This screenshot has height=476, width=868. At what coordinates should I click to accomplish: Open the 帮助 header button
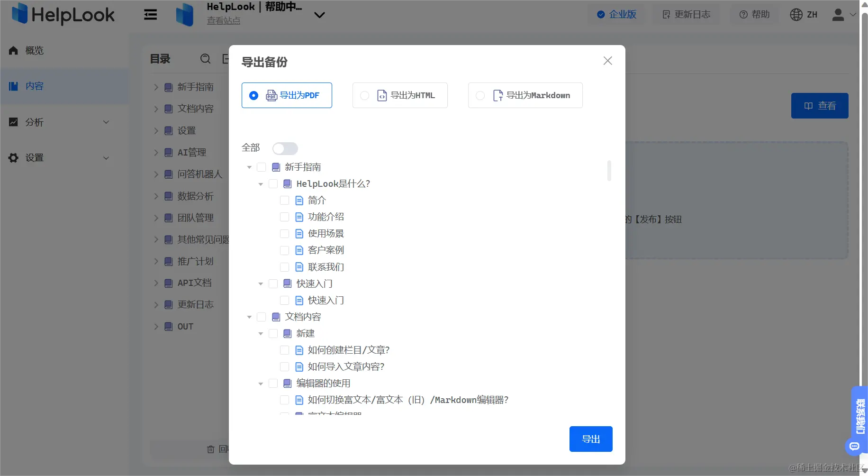(x=754, y=14)
